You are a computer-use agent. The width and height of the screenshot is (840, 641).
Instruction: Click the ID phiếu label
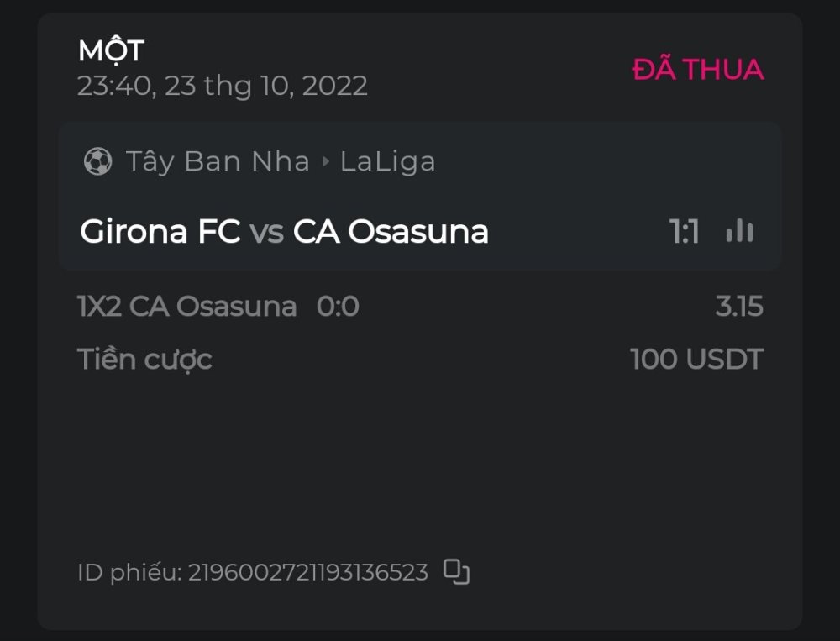(129, 573)
